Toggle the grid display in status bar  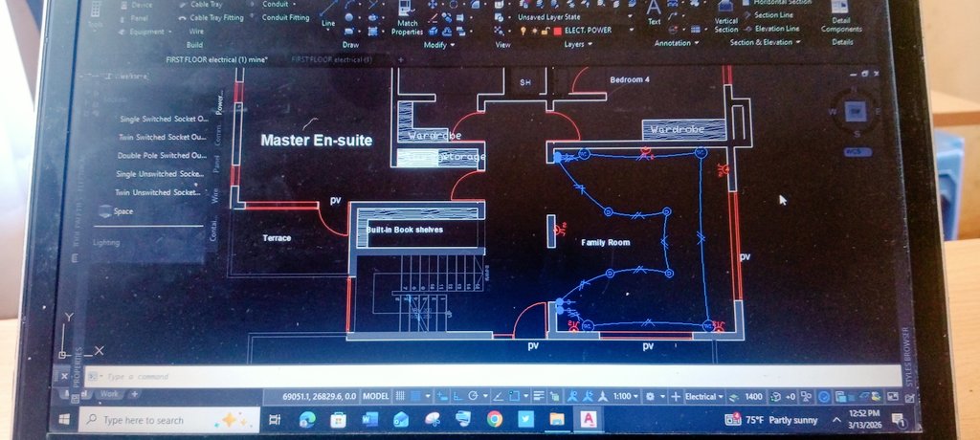400,396
